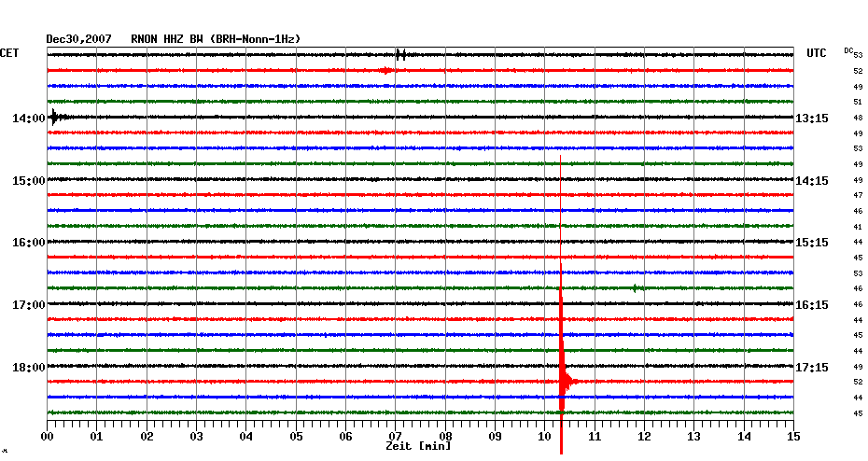The height and width of the screenshot is (461, 868).
Task: Click minute-axis tick label 14
Action: (744, 437)
